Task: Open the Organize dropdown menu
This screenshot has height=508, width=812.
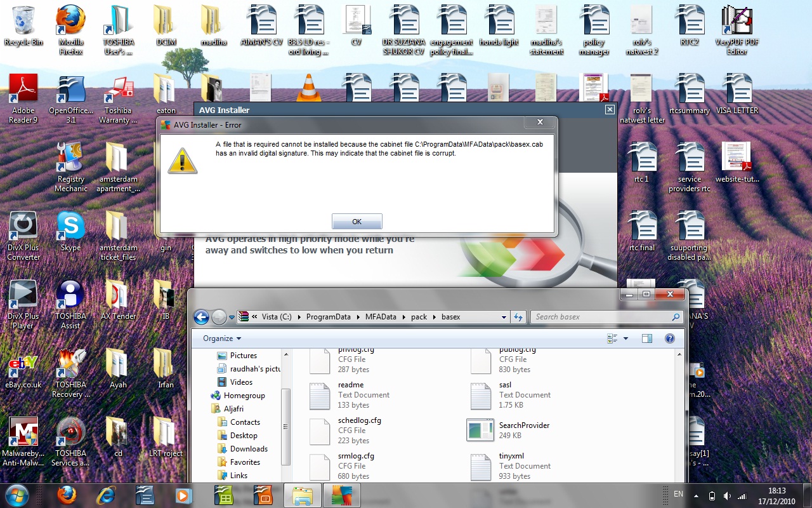Action: 222,338
